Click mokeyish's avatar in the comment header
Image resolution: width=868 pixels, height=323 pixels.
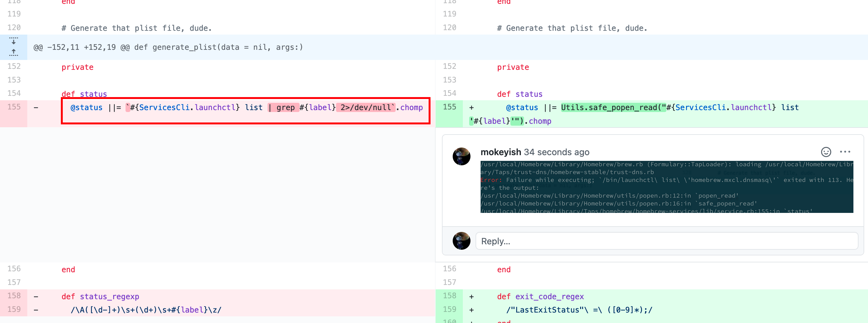pyautogui.click(x=462, y=156)
